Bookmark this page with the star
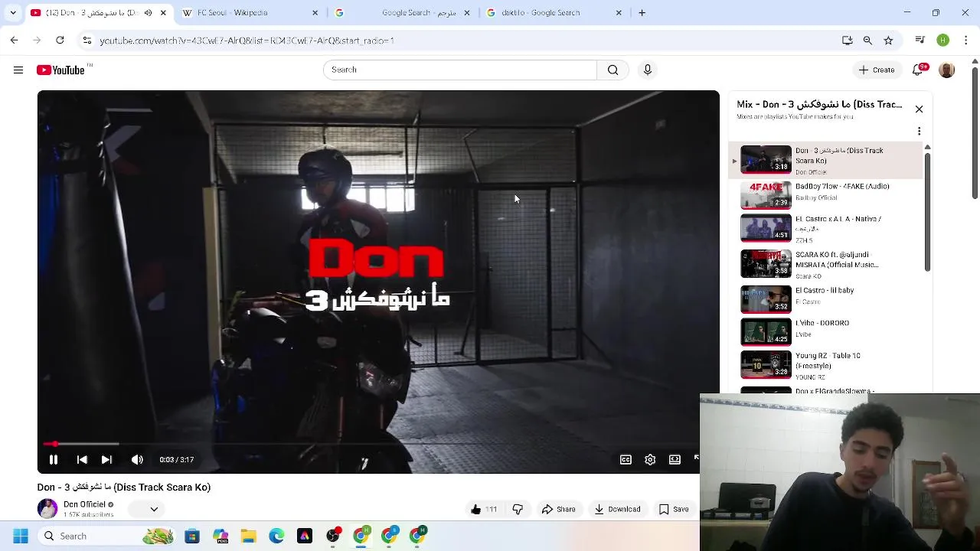 point(888,40)
